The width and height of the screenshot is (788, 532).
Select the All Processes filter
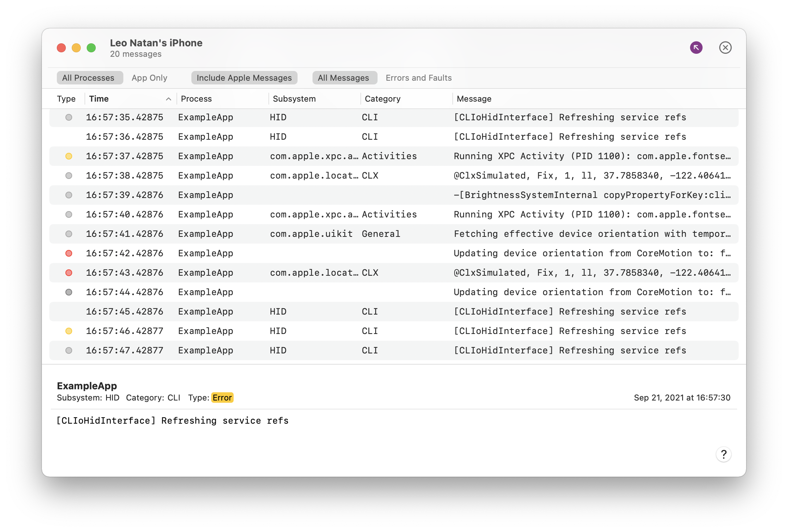coord(88,78)
